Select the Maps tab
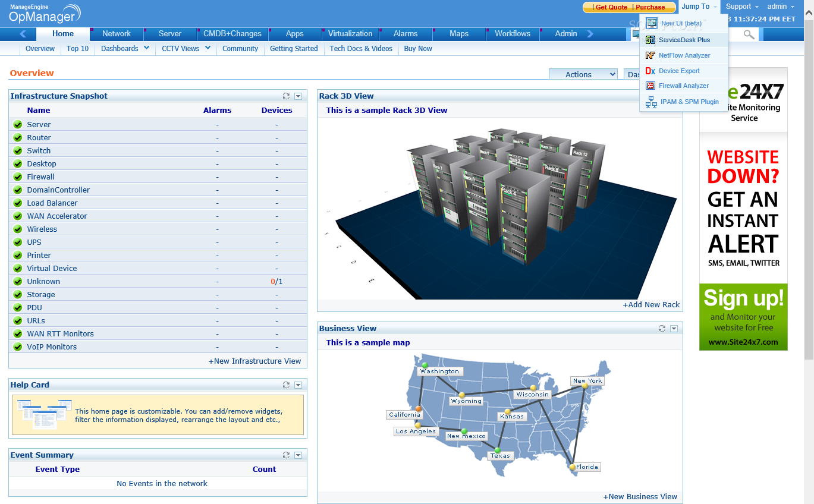The width and height of the screenshot is (814, 504). 459,34
